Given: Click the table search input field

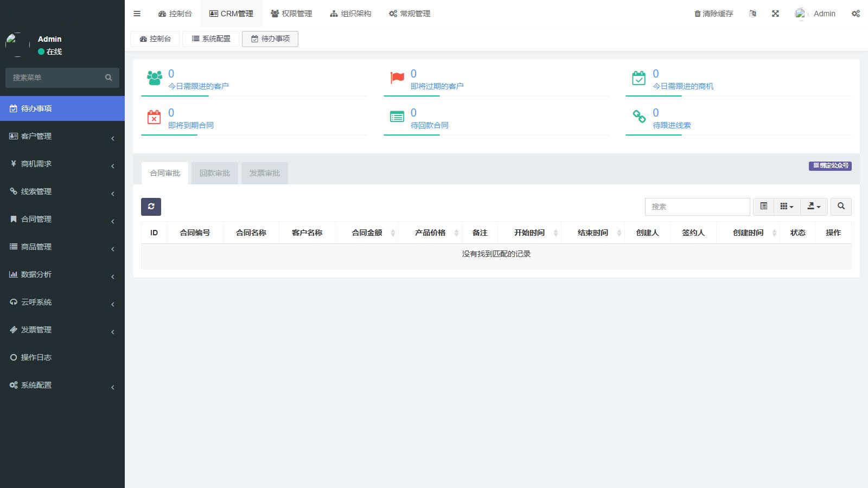Looking at the screenshot, I should click(697, 207).
